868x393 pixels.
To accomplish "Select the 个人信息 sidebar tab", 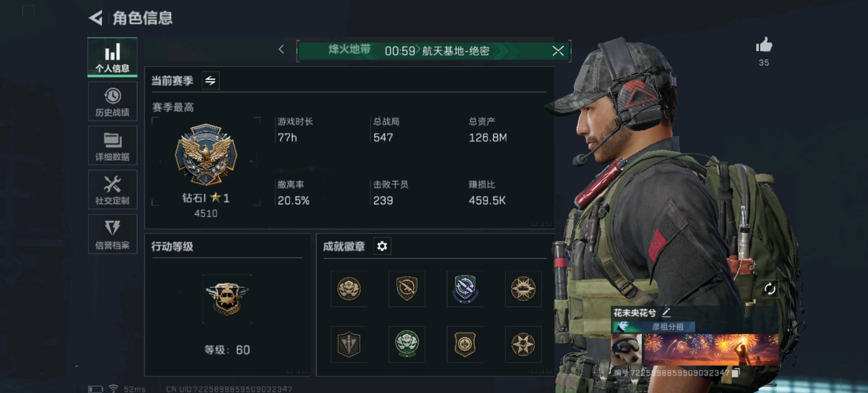I will click(112, 57).
